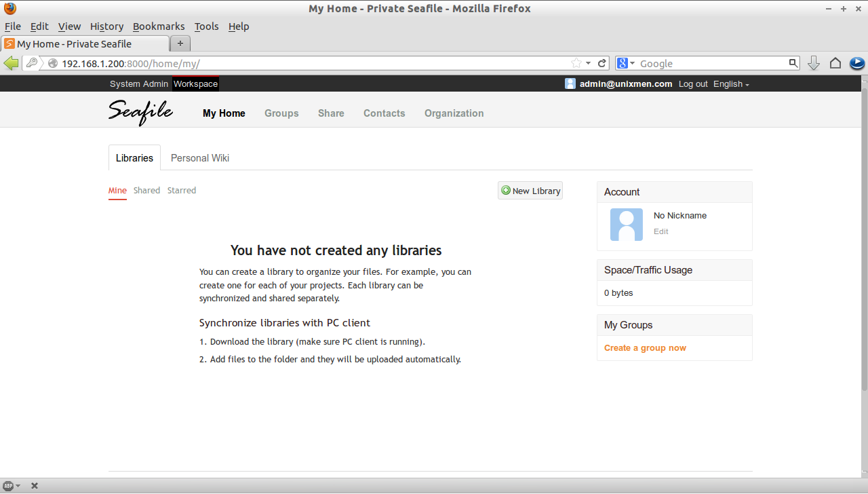The image size is (868, 494).
Task: Reload the page with refresh icon
Action: click(x=601, y=63)
